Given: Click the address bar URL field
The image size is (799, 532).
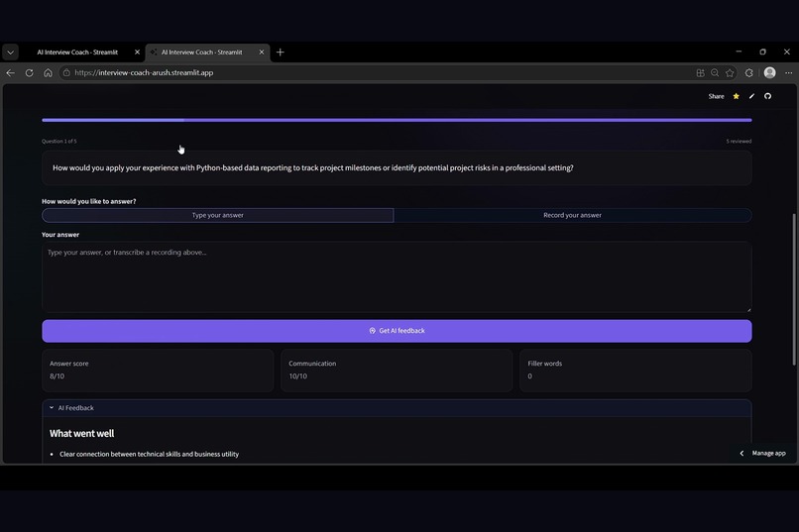Looking at the screenshot, I should point(377,72).
